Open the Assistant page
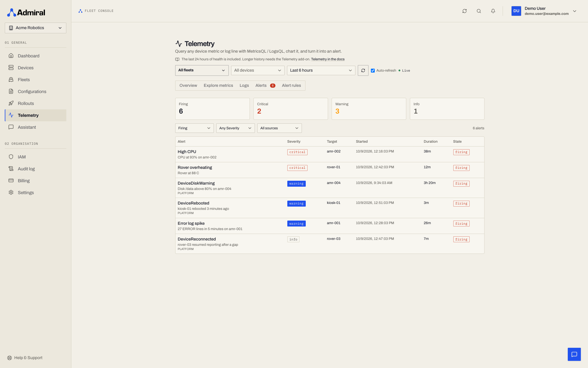The width and height of the screenshot is (588, 368). coord(35,127)
